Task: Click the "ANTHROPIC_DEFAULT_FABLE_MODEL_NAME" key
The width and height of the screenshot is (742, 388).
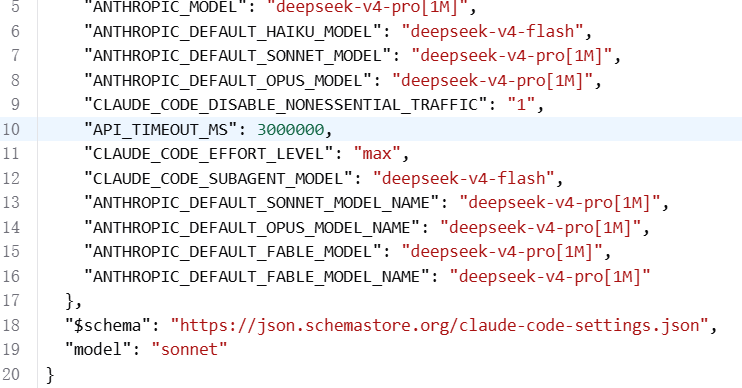Action: pyautogui.click(x=257, y=276)
